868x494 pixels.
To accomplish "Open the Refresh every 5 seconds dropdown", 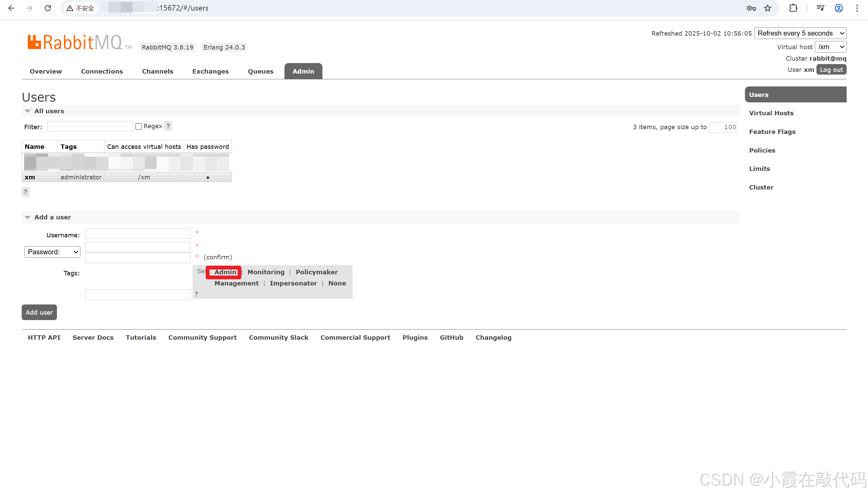I will click(x=800, y=33).
